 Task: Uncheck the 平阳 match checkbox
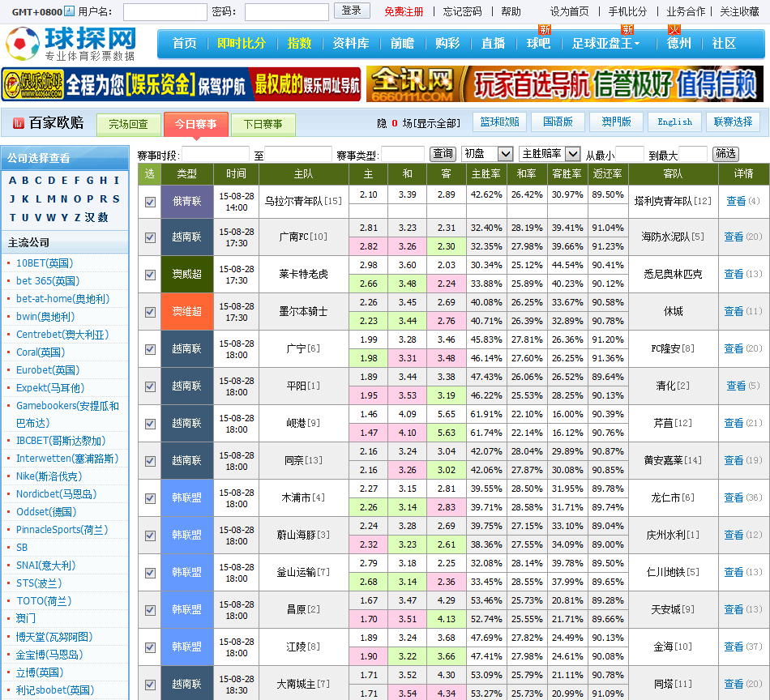(150, 386)
